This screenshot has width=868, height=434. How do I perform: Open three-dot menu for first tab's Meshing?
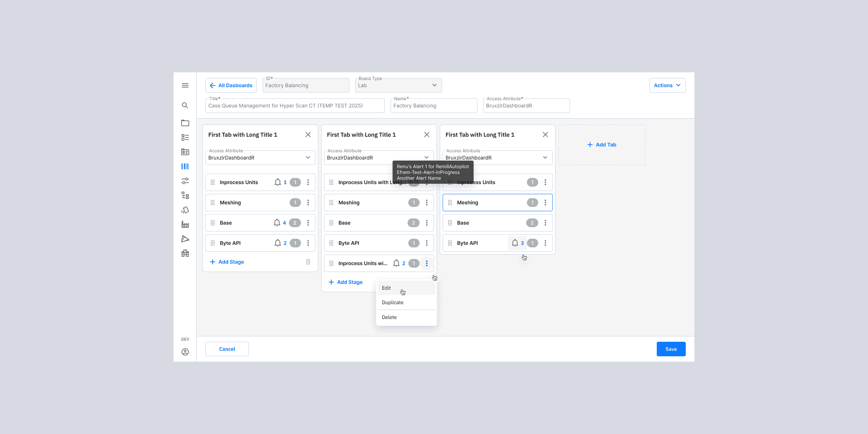[308, 203]
